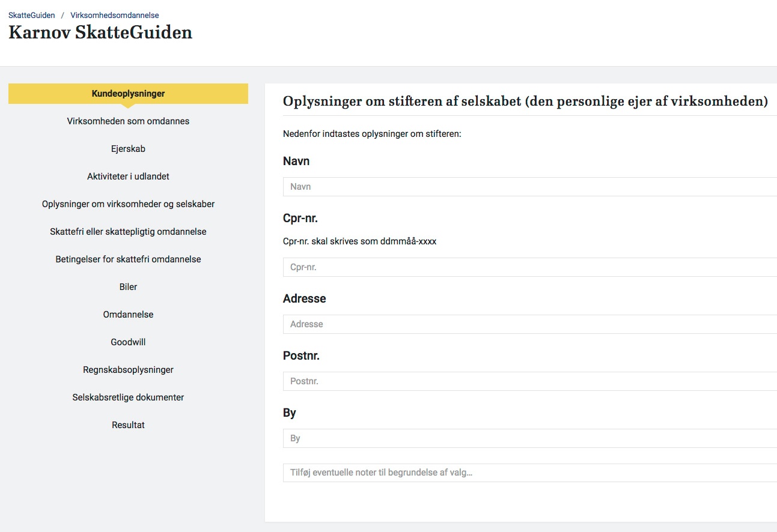Open the Virksomhedsomdannelse breadcrumb link

(115, 15)
